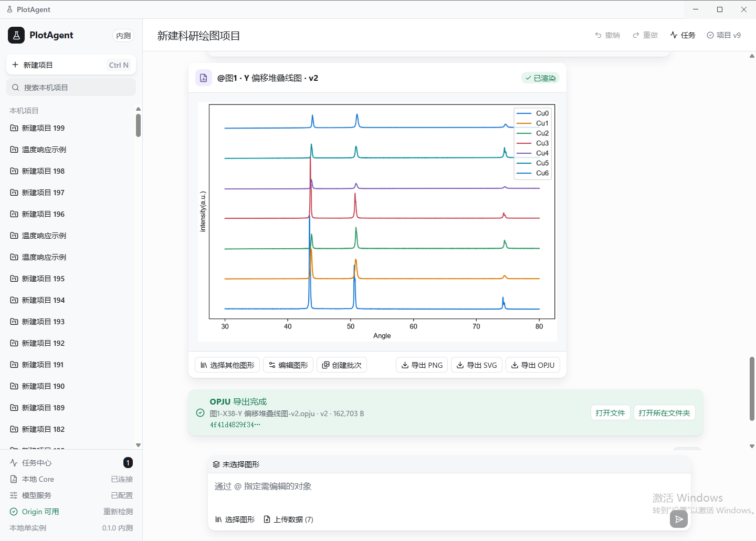The width and height of the screenshot is (756, 541).
Task: Click the export hash 4f41d4829f34
Action: click(x=235, y=425)
